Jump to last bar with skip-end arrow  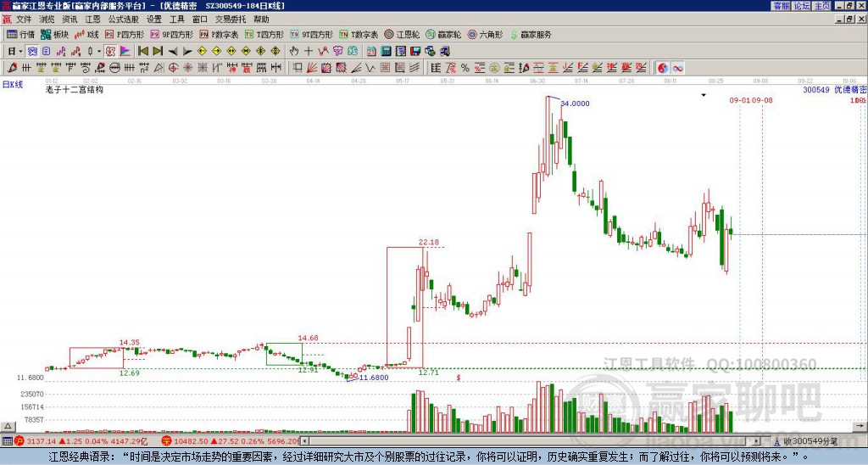click(158, 52)
